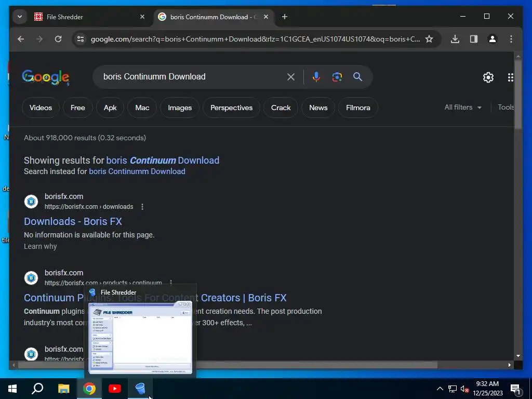Go back to the previous page
Viewport: 532px width, 399px height.
[21, 39]
